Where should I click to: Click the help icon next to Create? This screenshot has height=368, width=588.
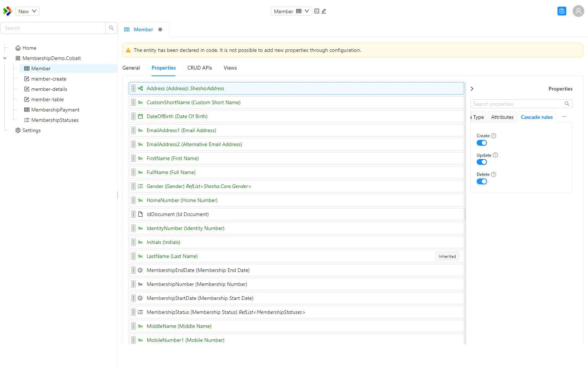[x=494, y=136]
